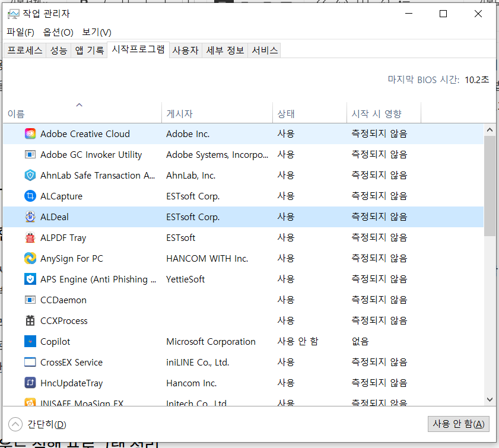Select the CrossEX Service name

point(72,363)
